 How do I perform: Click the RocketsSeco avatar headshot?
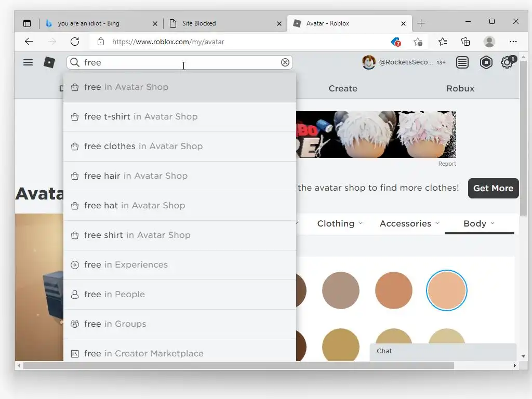pyautogui.click(x=368, y=62)
